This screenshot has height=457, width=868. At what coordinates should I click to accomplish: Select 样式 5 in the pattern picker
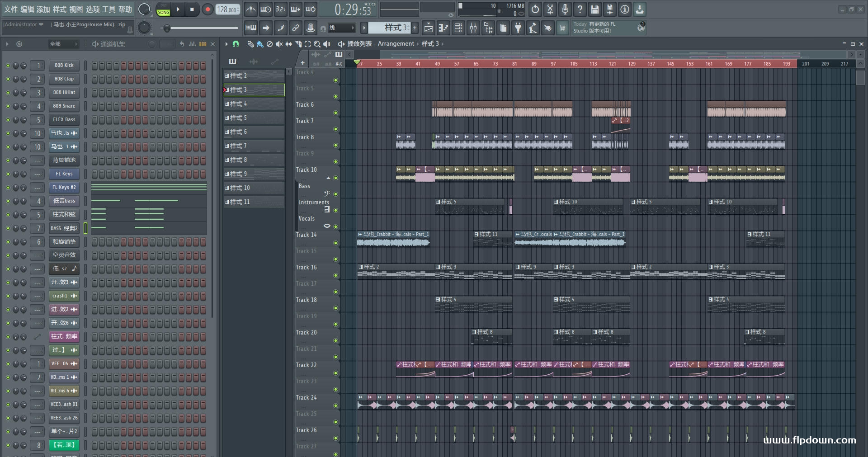[254, 118]
